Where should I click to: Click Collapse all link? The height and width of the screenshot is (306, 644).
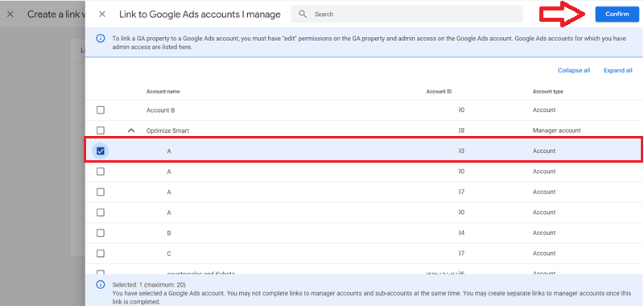point(574,70)
